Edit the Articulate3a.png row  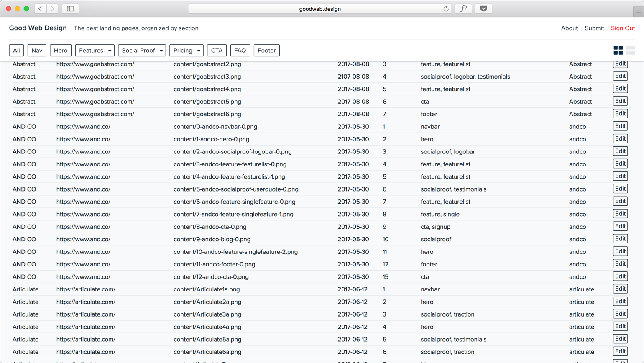(620, 314)
